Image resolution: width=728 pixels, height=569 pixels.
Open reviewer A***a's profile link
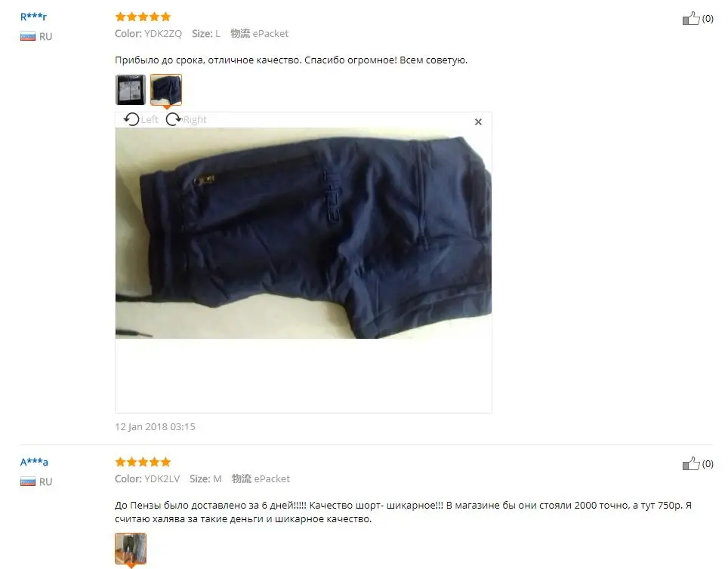[x=34, y=463]
